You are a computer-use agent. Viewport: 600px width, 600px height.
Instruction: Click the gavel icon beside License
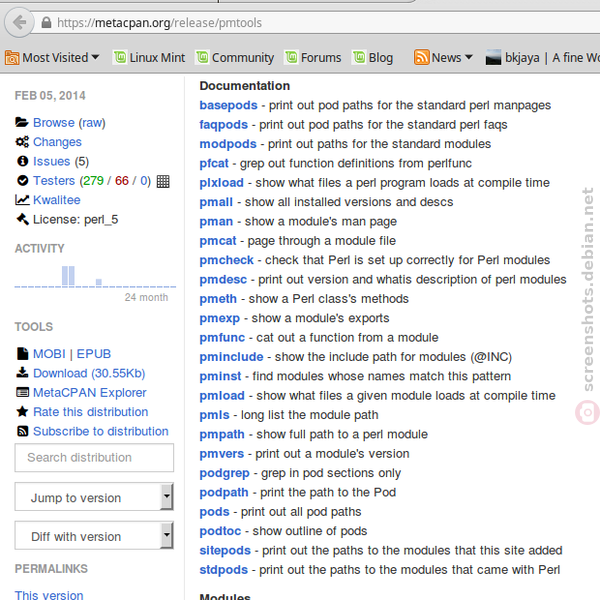[23, 219]
